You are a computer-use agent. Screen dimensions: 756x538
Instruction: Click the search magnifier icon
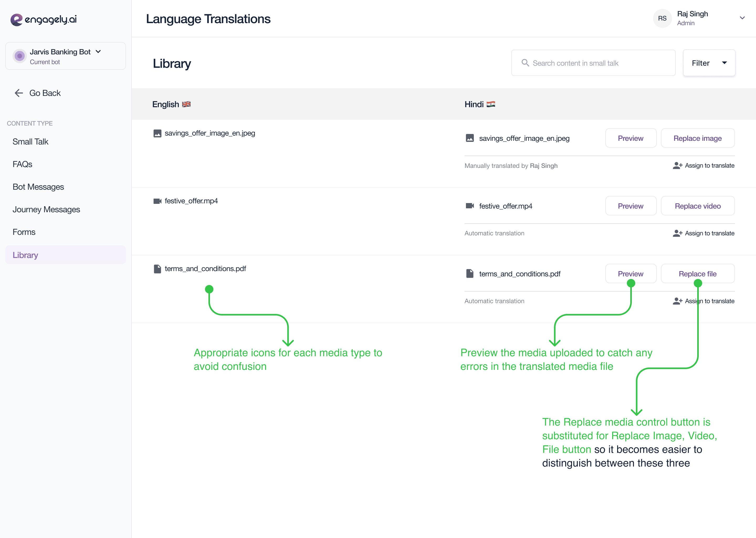525,63
